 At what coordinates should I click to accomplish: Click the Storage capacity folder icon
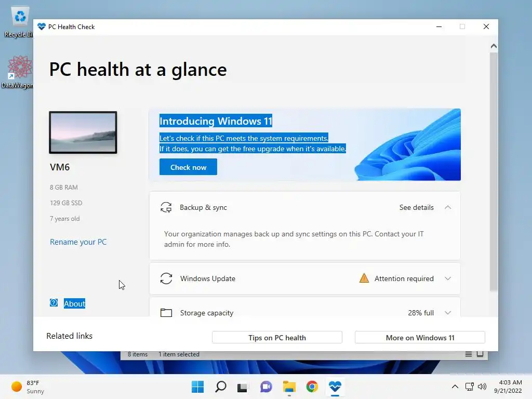click(166, 312)
